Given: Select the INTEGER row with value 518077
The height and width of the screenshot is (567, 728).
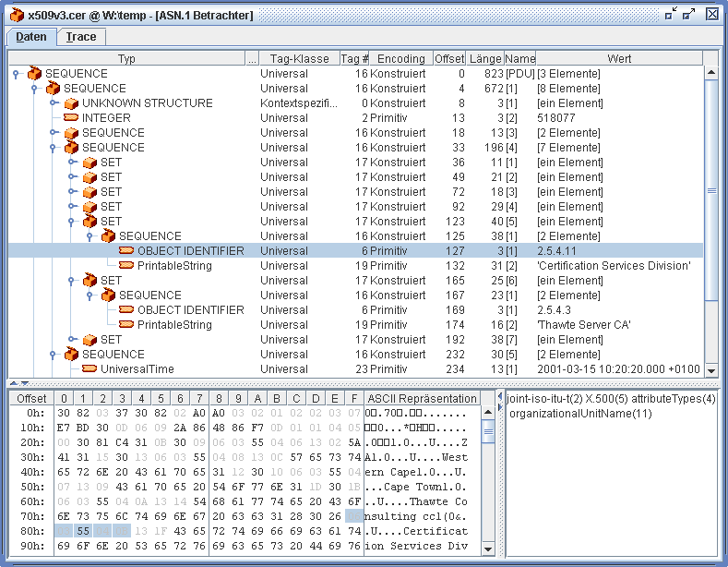Looking at the screenshot, I should 355,118.
